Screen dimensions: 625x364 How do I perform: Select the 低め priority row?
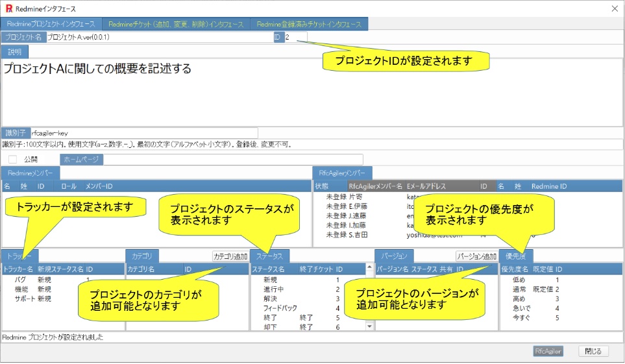pyautogui.click(x=561, y=280)
